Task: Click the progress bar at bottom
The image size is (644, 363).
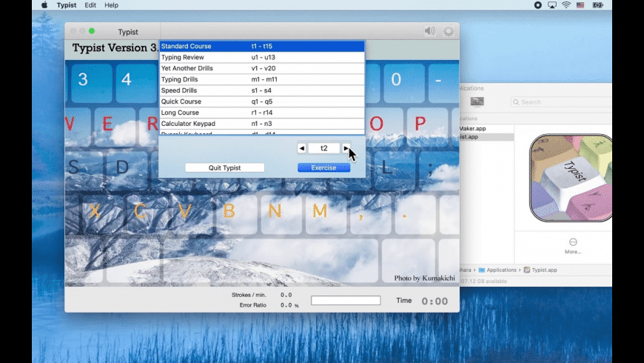Action: pos(346,301)
